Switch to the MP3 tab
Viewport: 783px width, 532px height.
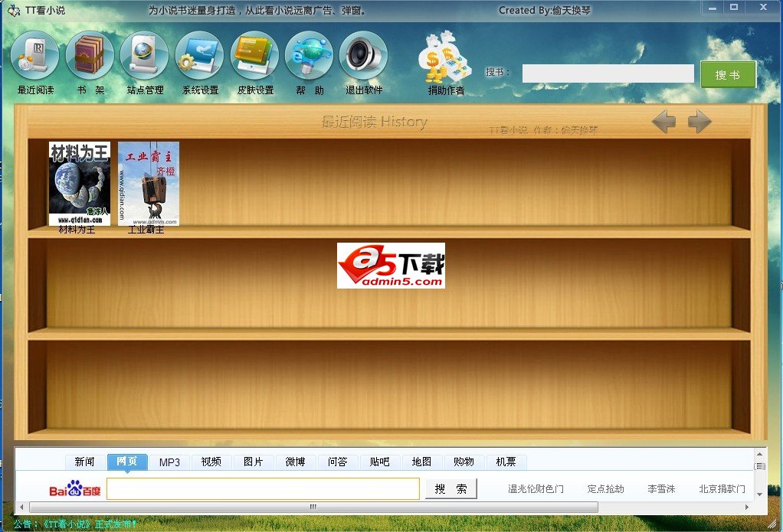coord(169,462)
